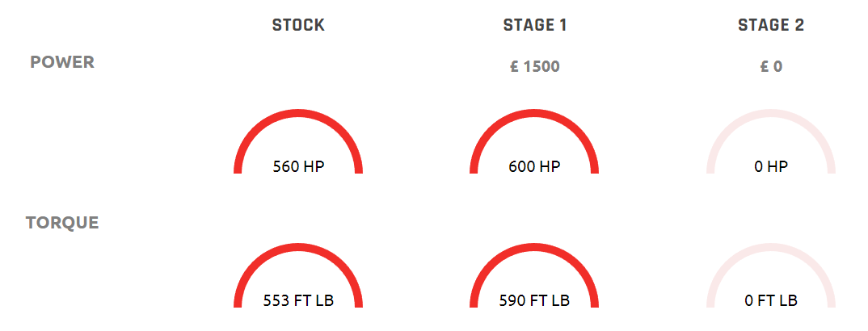Click the £ 1500 Stage 1 price
Image resolution: width=868 pixels, height=331 pixels.
(535, 67)
